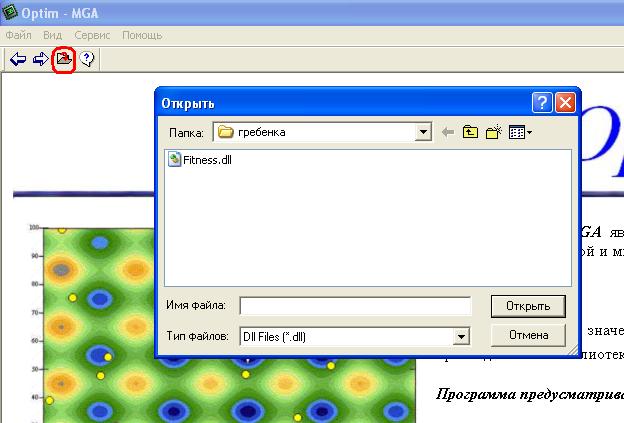Click the forward arrow toolbar icon
This screenshot has width=624, height=423.
coord(41,60)
